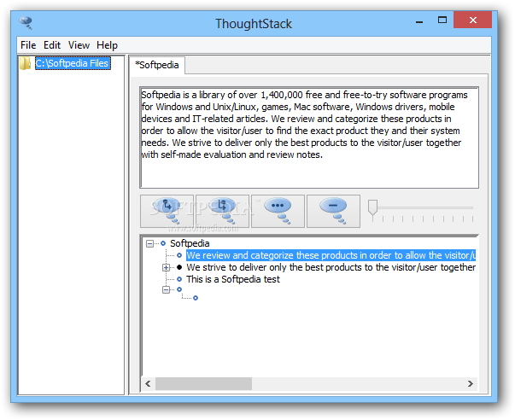Open the Edit menu
Screen dimensions: 515x420
pyautogui.click(x=52, y=45)
